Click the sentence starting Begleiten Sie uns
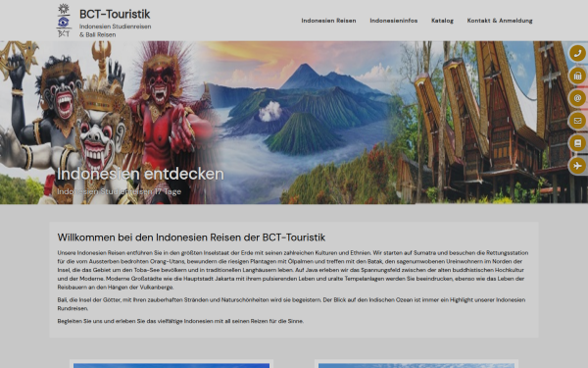 point(180,321)
